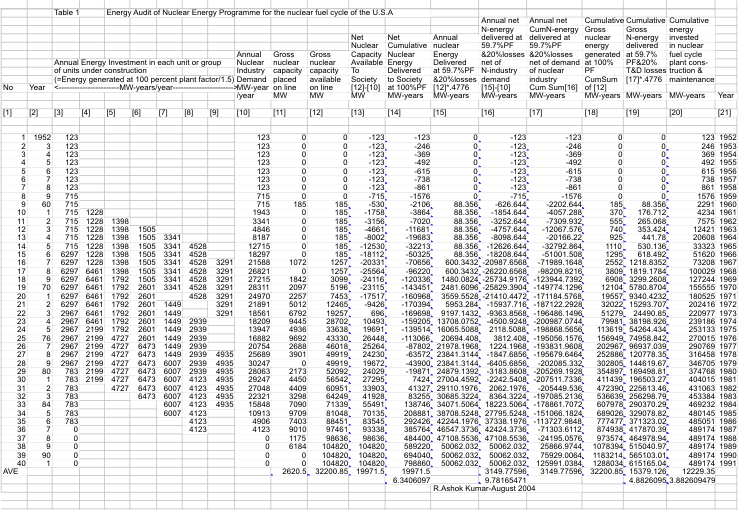Click the column index '[1]' cell
Image resolution: width=738 pixels, height=510 pixels.
coord(7,112)
